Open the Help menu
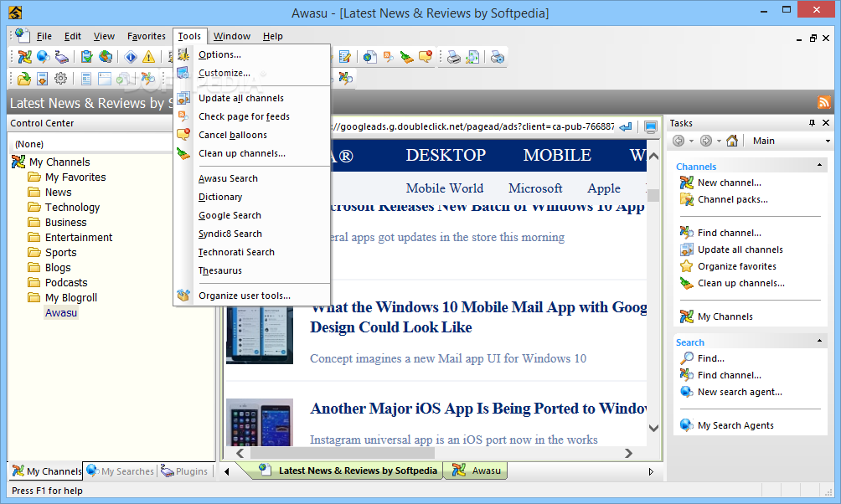Viewport: 841px width, 504px height. tap(272, 36)
